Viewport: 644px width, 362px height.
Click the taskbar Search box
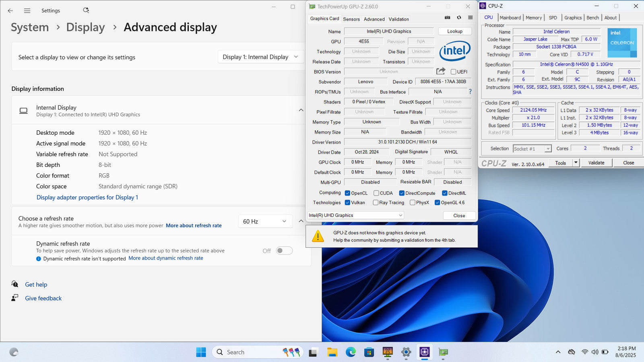[x=258, y=352]
